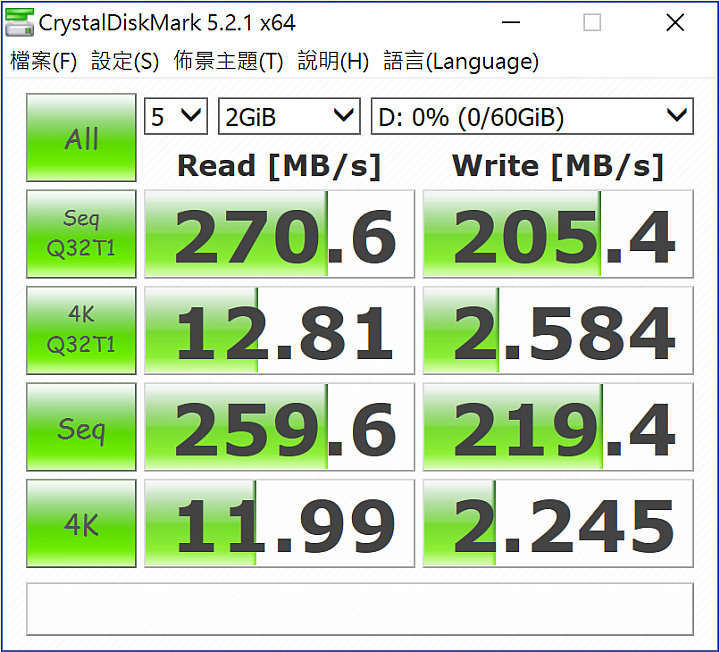The height and width of the screenshot is (652, 720).
Task: Open the 設定(S) settings menu
Action: 125,61
